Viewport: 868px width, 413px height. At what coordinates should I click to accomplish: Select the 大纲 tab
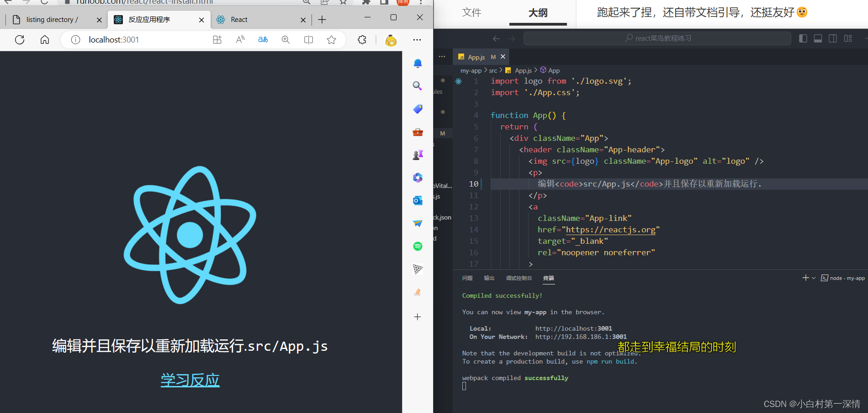point(538,13)
